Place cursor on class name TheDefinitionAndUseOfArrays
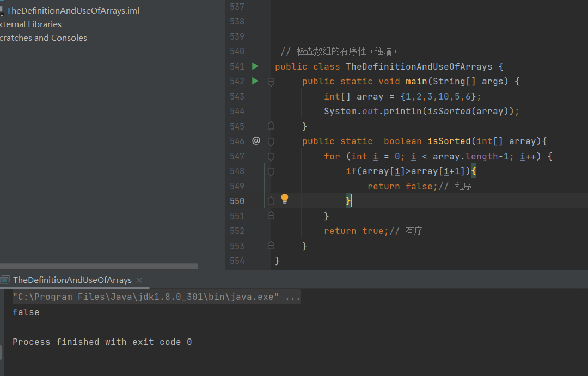Viewport: 588px width, 376px height. [x=419, y=67]
